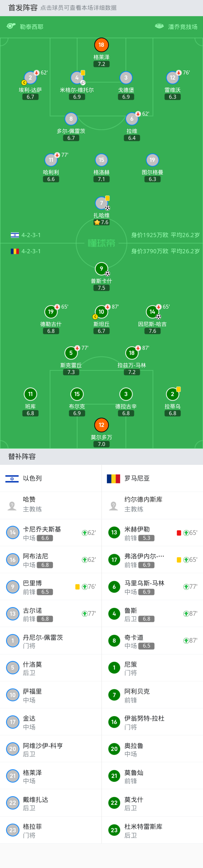Click 因尼斯-哈吉's 7.6 rating badge
203x868 pixels.
pos(153,331)
